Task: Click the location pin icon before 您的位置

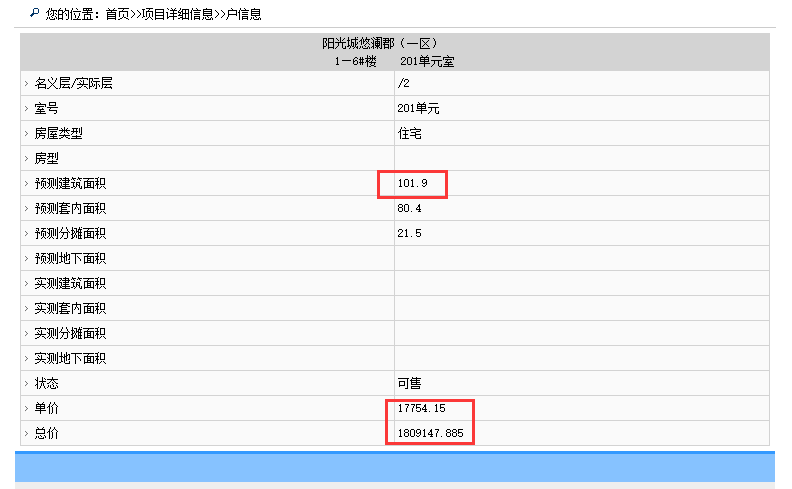Action: click(x=34, y=13)
